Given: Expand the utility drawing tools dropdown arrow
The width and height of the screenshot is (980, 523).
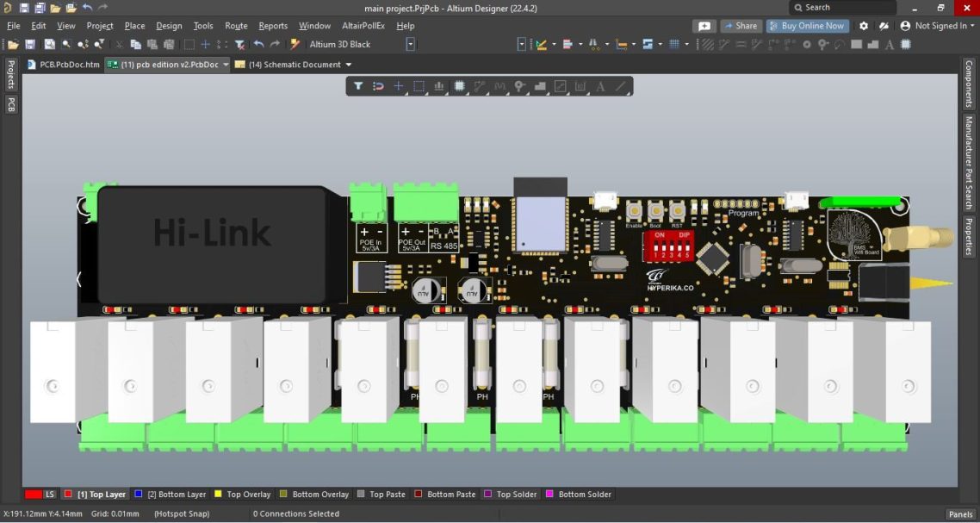Looking at the screenshot, I should coord(554,45).
